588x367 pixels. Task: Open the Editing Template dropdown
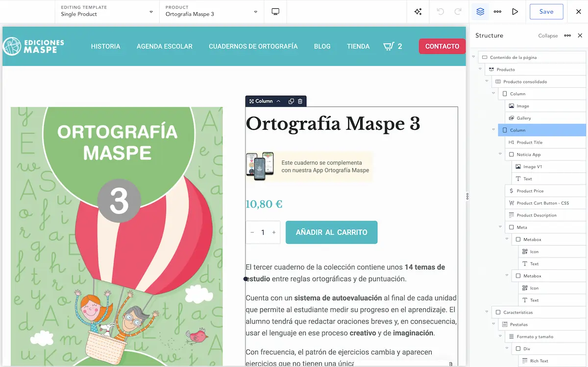pyautogui.click(x=107, y=11)
